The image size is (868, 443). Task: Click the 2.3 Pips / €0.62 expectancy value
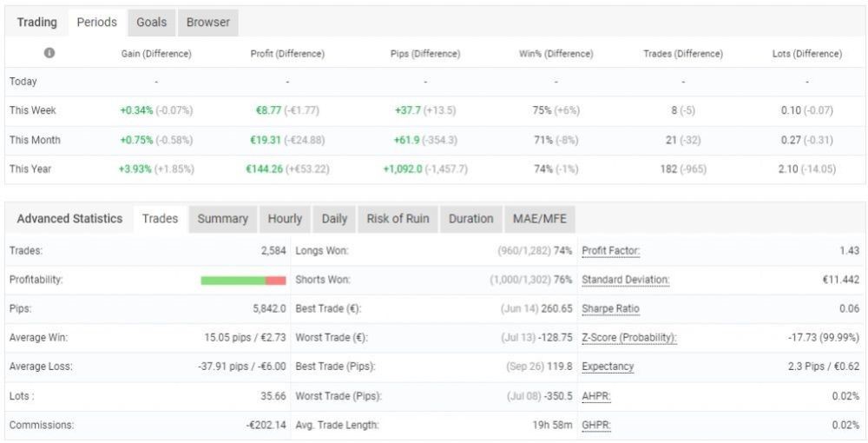[x=824, y=367]
